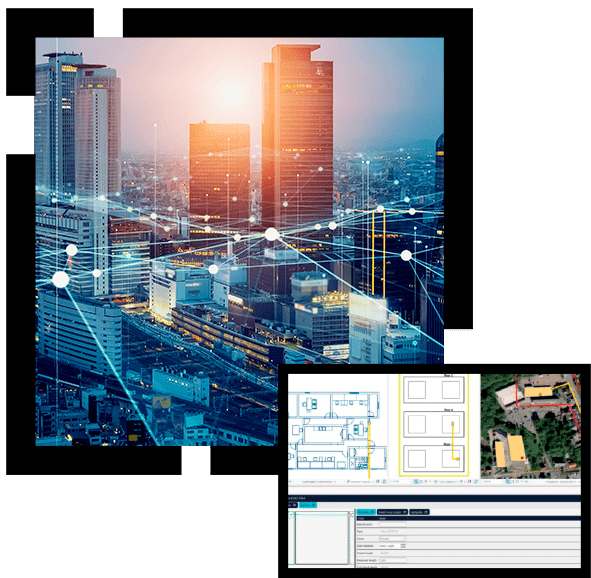This screenshot has height=578, width=591.
Task: Click the orange building near satellite map top
Action: tap(538, 392)
